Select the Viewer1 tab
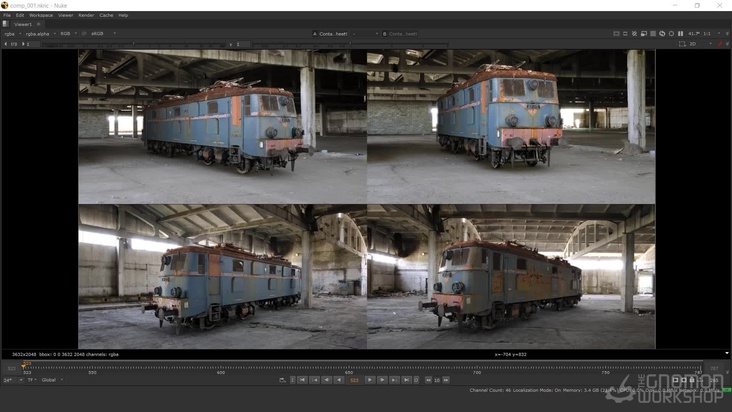The height and width of the screenshot is (412, 732). point(23,24)
